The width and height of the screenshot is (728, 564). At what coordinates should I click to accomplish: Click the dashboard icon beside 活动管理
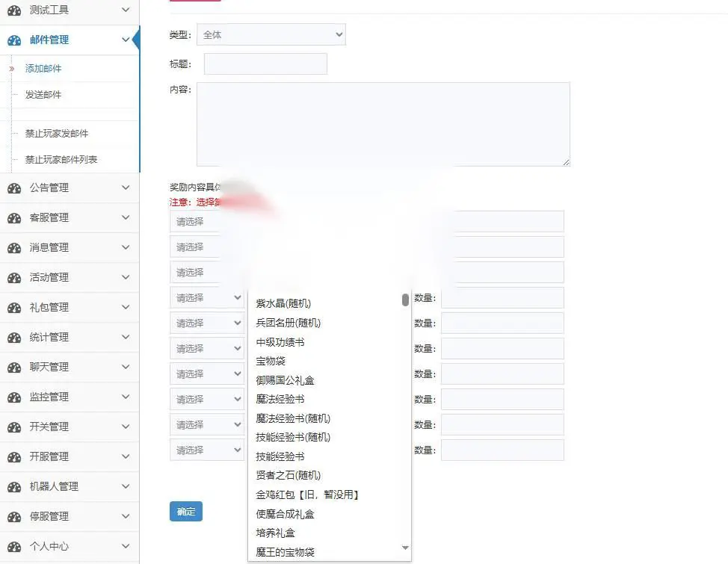pos(14,278)
